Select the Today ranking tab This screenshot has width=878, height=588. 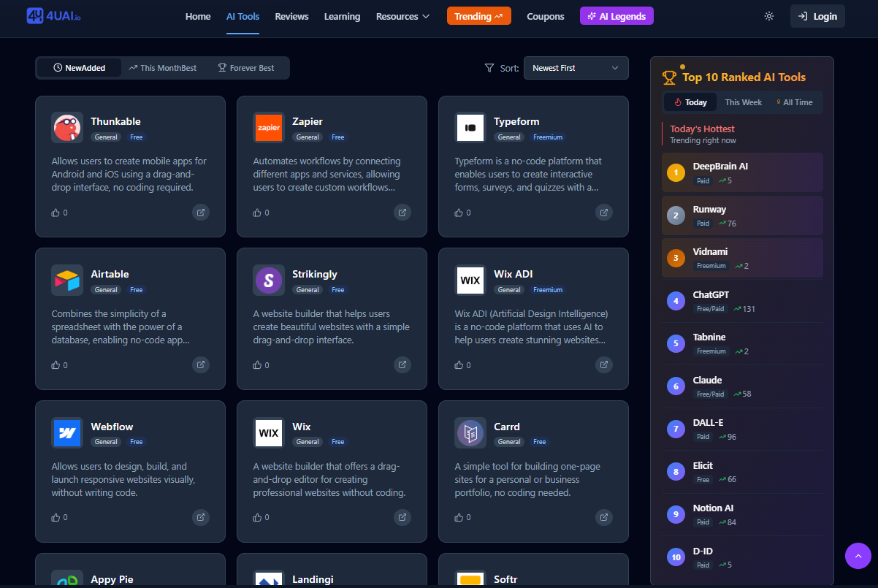coord(690,102)
